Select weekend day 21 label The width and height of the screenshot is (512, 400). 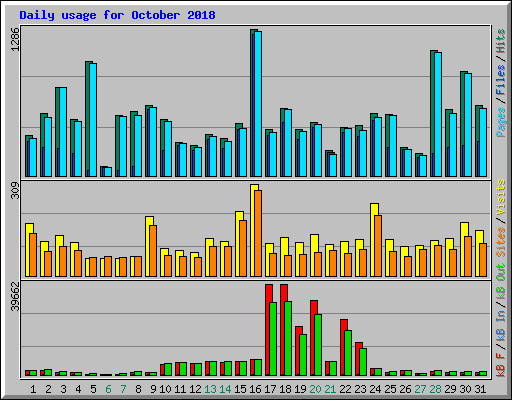point(330,389)
